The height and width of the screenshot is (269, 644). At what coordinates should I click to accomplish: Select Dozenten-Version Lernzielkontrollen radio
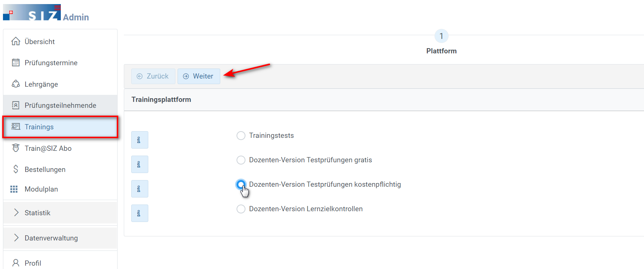pos(241,209)
